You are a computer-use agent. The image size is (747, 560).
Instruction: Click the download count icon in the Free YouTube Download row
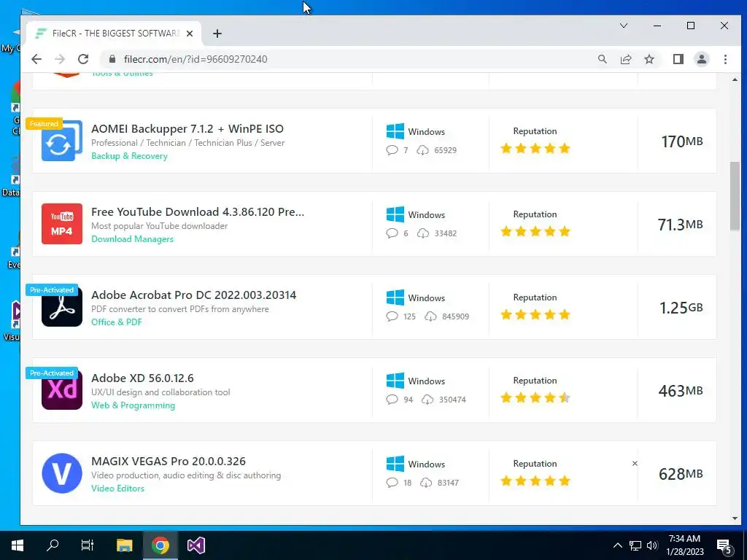click(x=422, y=233)
